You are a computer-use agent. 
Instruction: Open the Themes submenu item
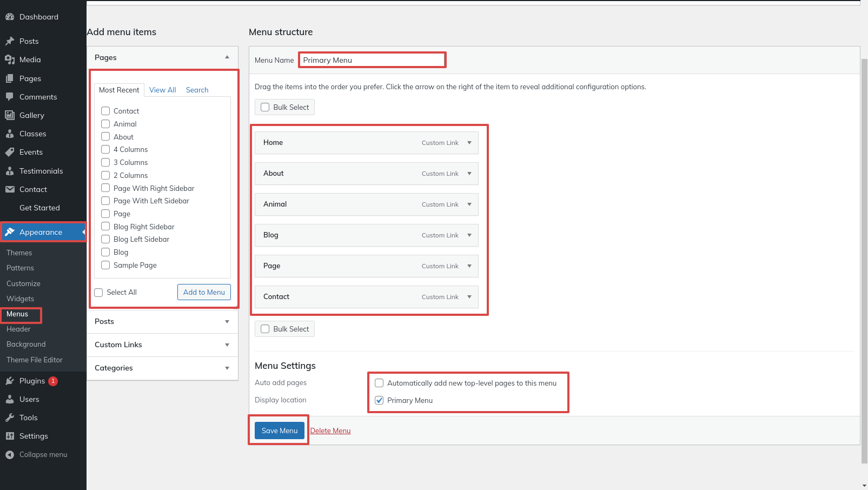click(19, 253)
